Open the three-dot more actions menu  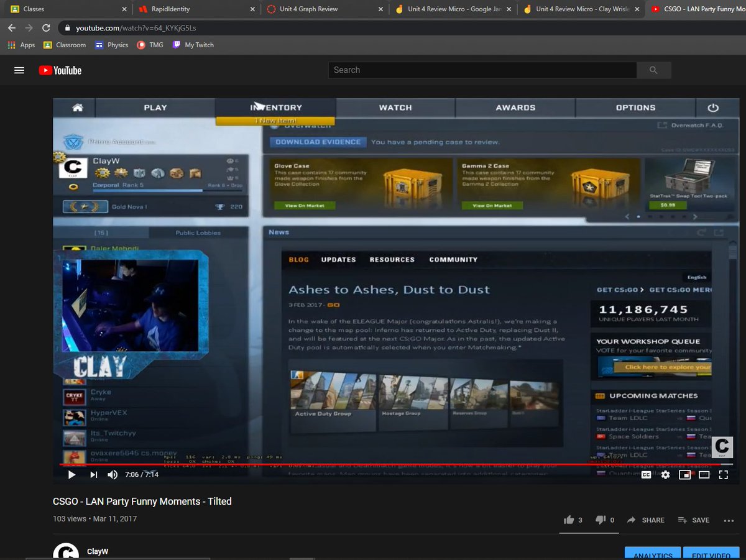(x=729, y=520)
